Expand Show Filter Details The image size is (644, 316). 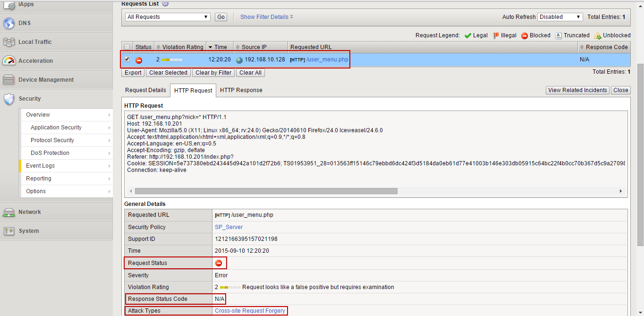pyautogui.click(x=266, y=17)
